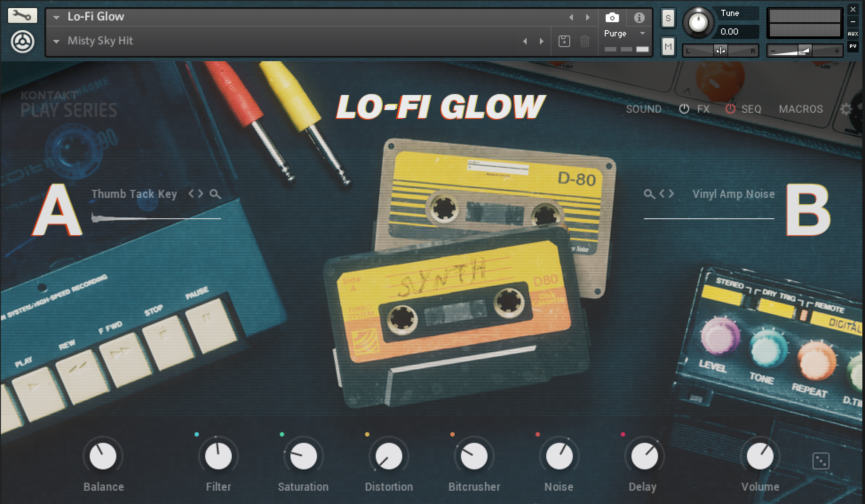This screenshot has height=504, width=865.
Task: Open the instrument edit wrench tool
Action: pyautogui.click(x=23, y=15)
